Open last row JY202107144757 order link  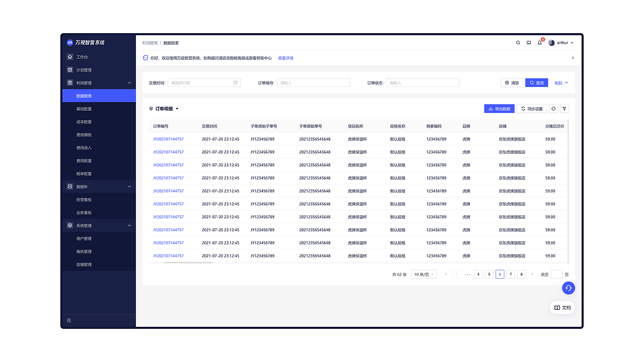pyautogui.click(x=169, y=256)
